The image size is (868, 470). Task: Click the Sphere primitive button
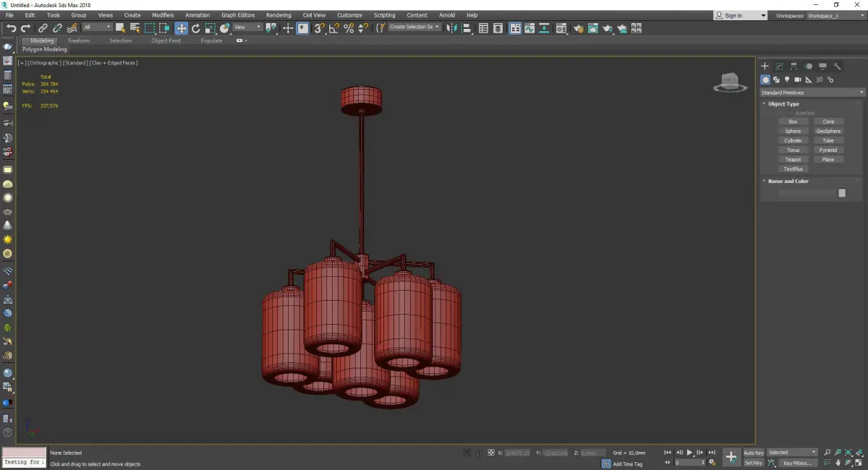tap(793, 131)
